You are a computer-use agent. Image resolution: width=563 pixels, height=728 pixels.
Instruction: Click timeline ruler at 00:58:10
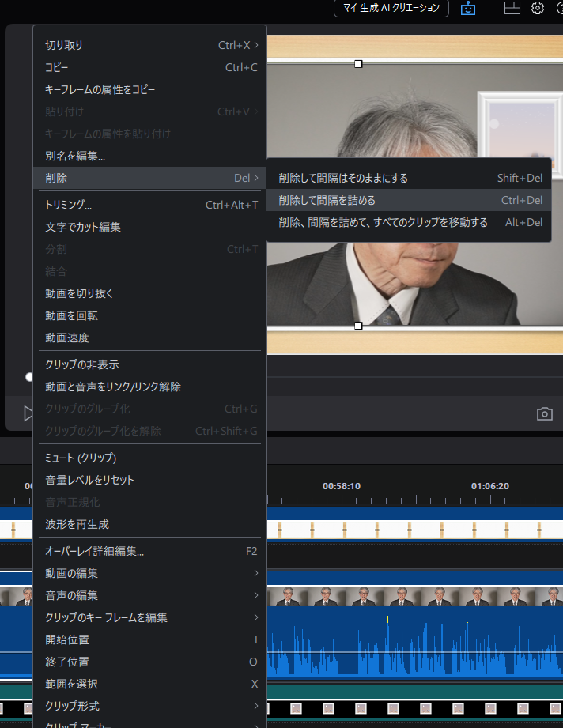point(342,486)
